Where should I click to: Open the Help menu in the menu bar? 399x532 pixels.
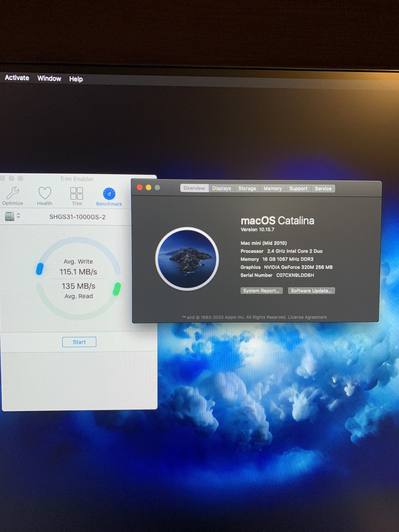pyautogui.click(x=76, y=79)
